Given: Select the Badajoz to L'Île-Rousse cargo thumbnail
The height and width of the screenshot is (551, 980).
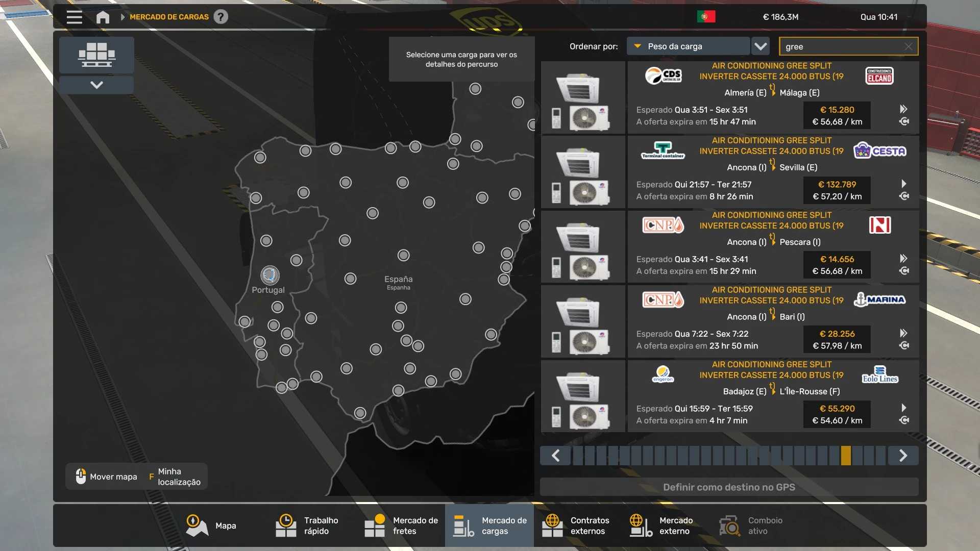Looking at the screenshot, I should (583, 396).
